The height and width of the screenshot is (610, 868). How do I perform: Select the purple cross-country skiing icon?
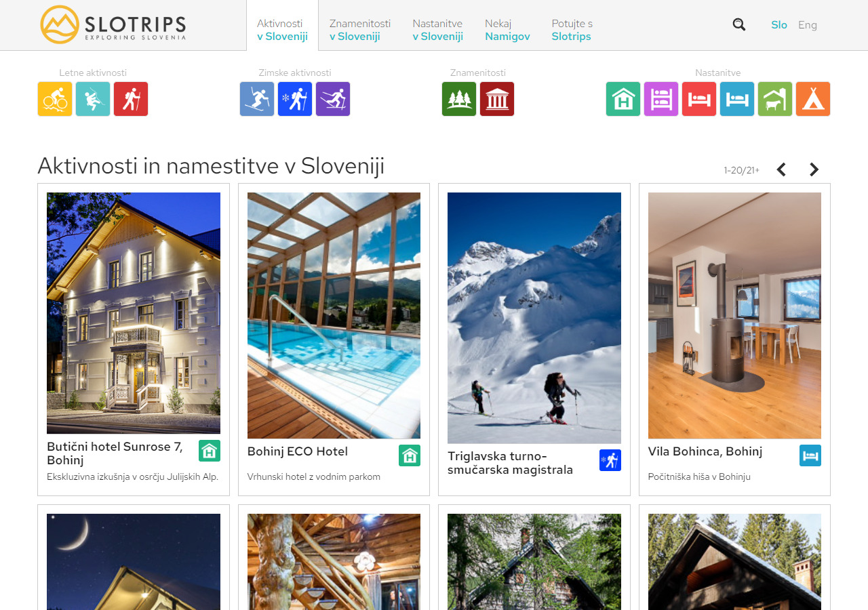[x=333, y=99]
